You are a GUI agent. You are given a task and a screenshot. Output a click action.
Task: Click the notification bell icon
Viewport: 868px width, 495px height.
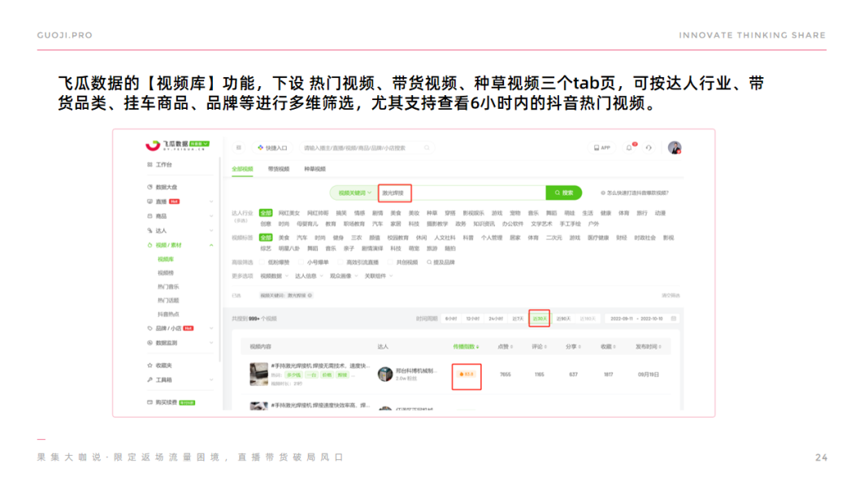[x=629, y=146]
